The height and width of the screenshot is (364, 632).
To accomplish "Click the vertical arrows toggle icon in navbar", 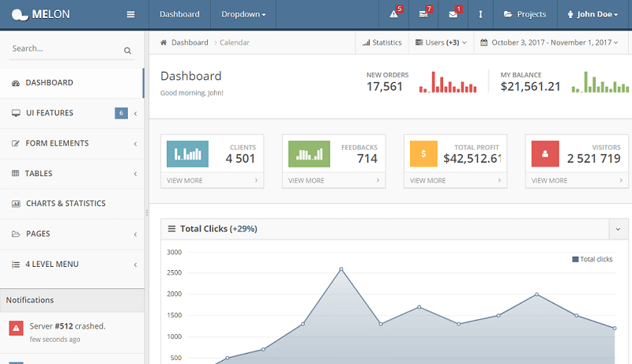I will [x=480, y=14].
